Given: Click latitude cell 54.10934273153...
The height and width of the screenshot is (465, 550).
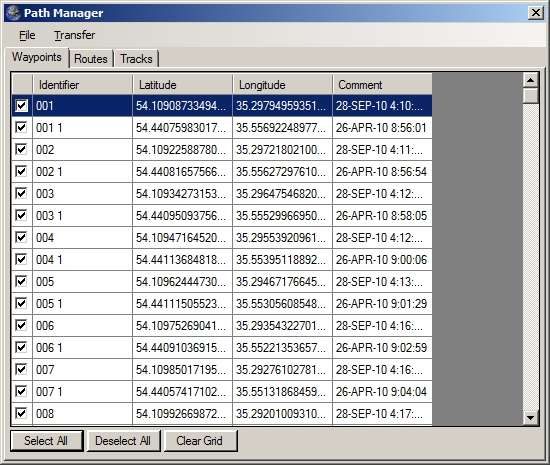Looking at the screenshot, I should tap(182, 193).
